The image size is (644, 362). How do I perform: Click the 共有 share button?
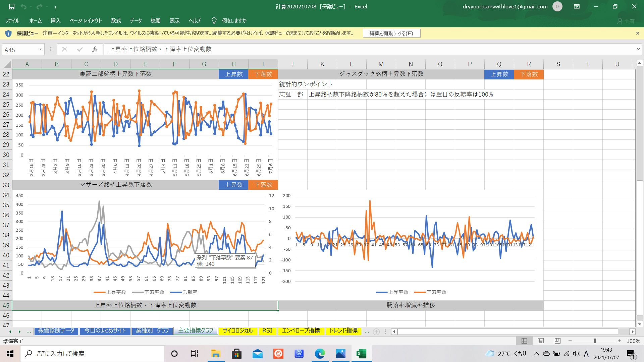[626, 21]
